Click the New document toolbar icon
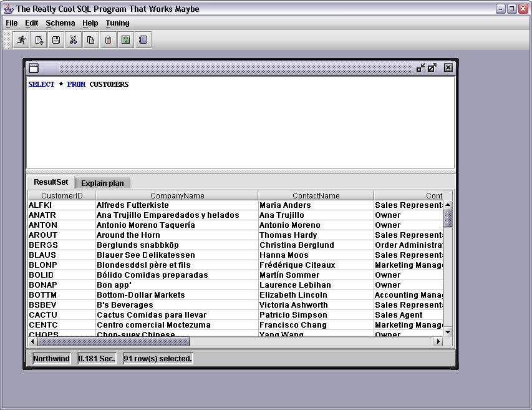 pyautogui.click(x=39, y=40)
